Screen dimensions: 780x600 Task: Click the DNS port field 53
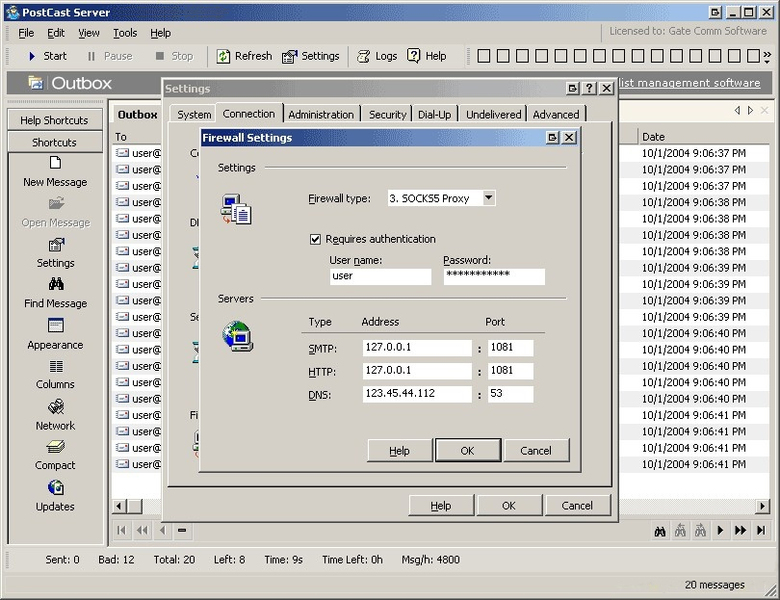[510, 394]
